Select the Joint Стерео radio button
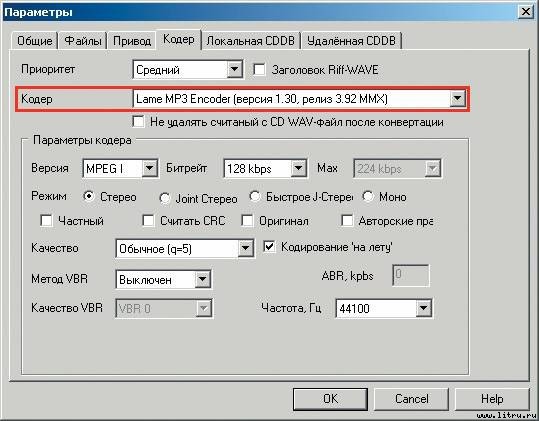 [x=165, y=198]
